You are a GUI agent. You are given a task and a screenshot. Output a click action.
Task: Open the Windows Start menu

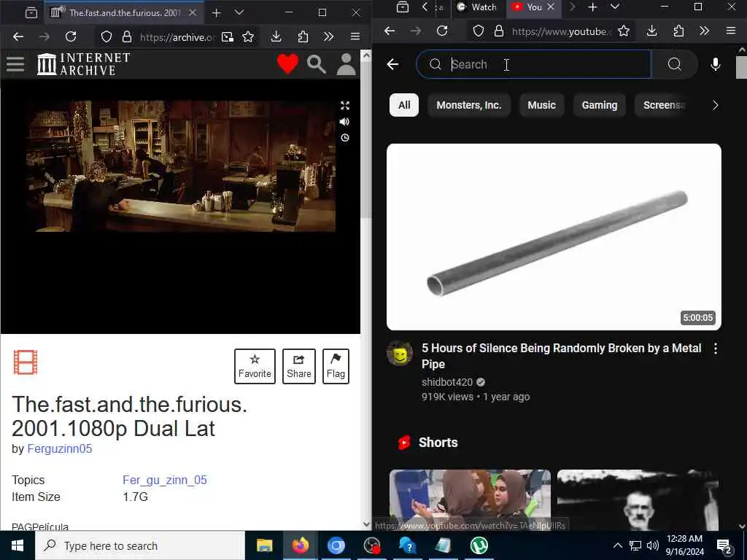pos(18,545)
